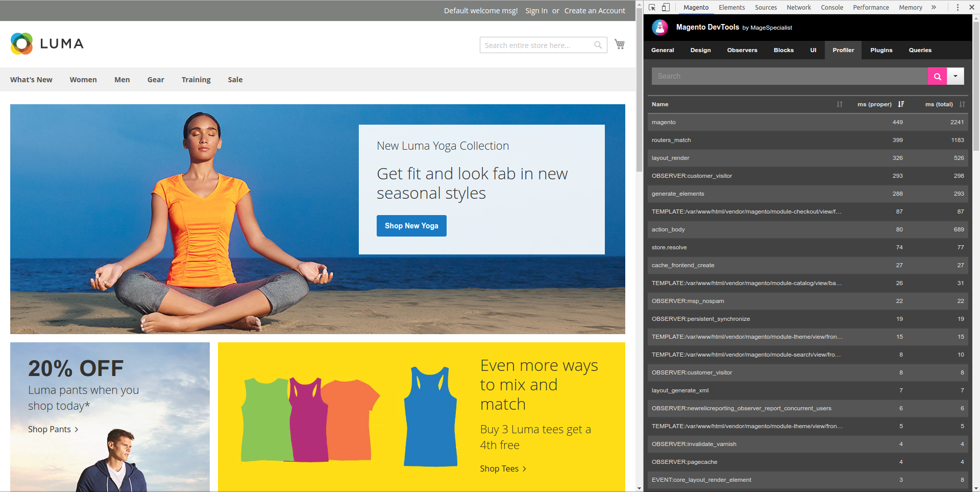The image size is (980, 492).
Task: Select the OBSERVER:persistent_synchronize row
Action: 808,319
